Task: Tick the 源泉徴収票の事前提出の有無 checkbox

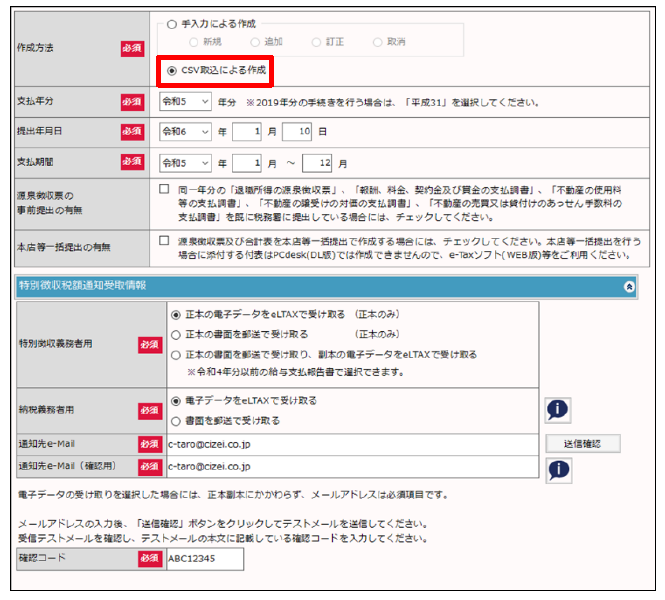Action: 164,188
